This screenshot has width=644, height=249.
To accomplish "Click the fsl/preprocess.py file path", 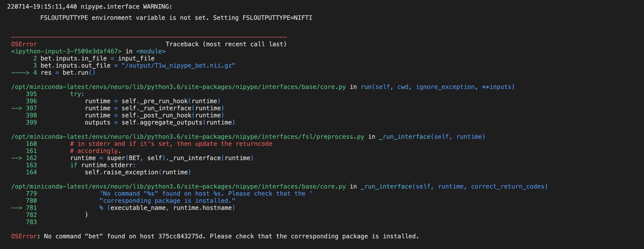I will [188, 137].
